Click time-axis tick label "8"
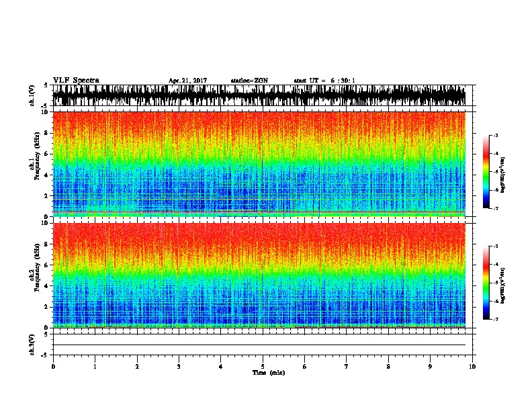532x411 pixels. click(x=388, y=367)
